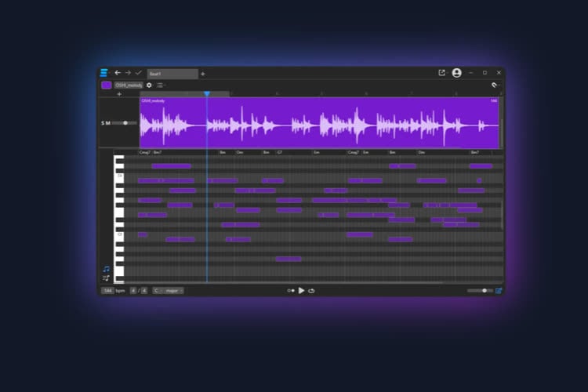Screen dimensions: 588x392
Task: Click the loop region bar on the timeline ruler
Action: click(184, 93)
